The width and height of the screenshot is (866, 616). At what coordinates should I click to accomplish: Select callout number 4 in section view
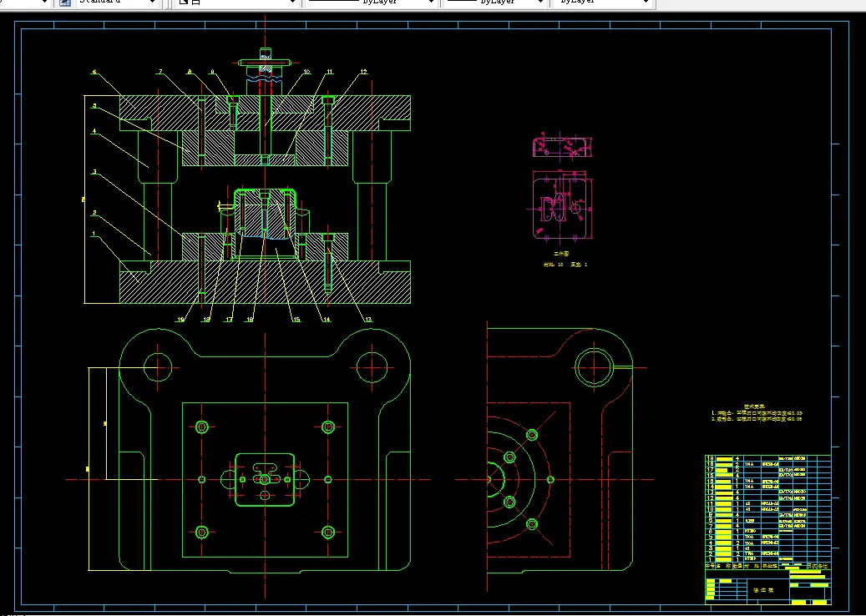coord(94,131)
